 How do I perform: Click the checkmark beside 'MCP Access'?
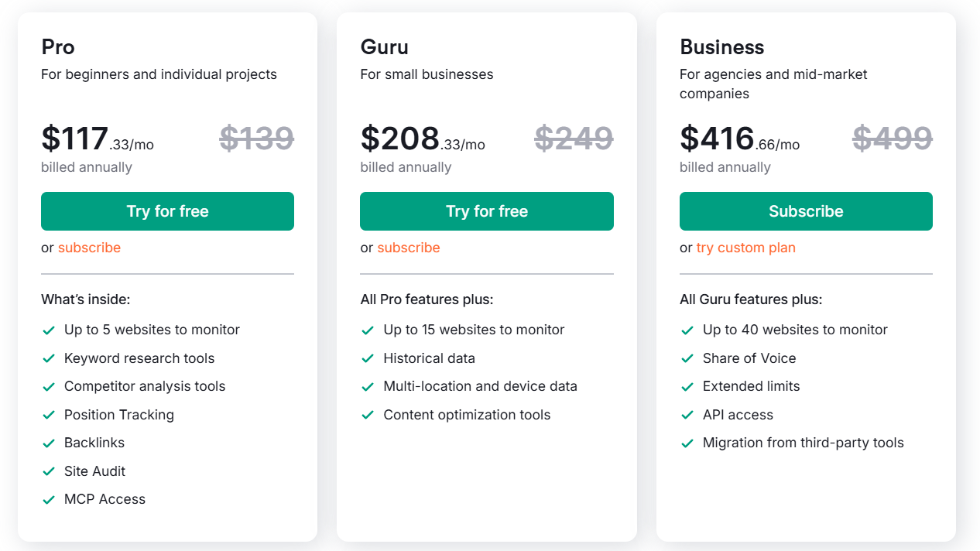pyautogui.click(x=48, y=499)
